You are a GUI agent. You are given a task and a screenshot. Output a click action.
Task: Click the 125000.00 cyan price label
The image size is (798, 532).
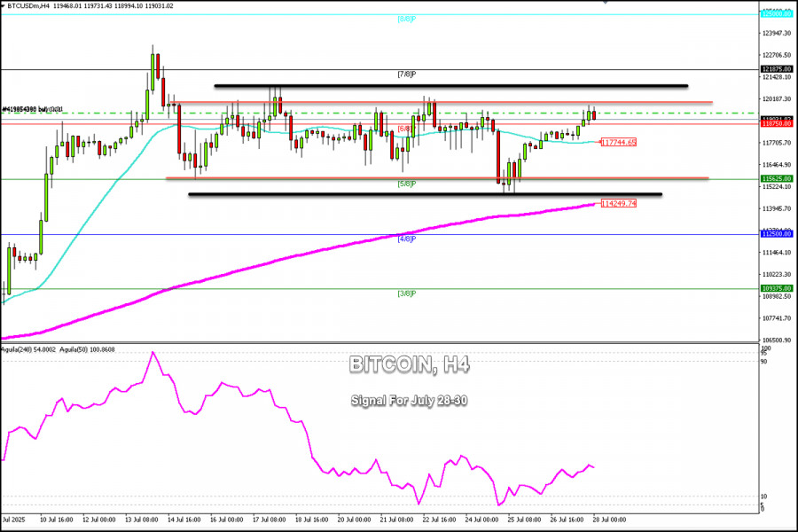(x=777, y=14)
